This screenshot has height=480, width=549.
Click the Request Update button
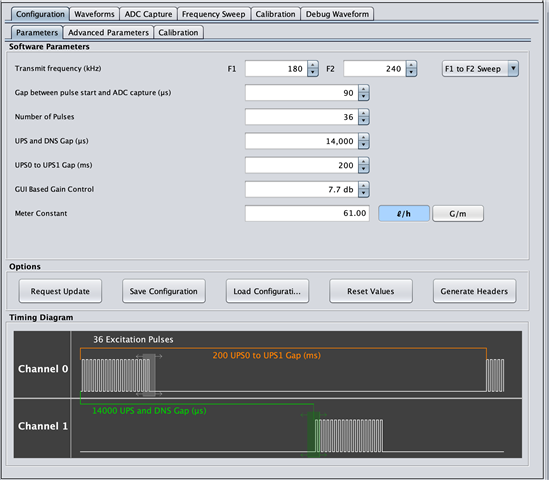click(x=60, y=291)
